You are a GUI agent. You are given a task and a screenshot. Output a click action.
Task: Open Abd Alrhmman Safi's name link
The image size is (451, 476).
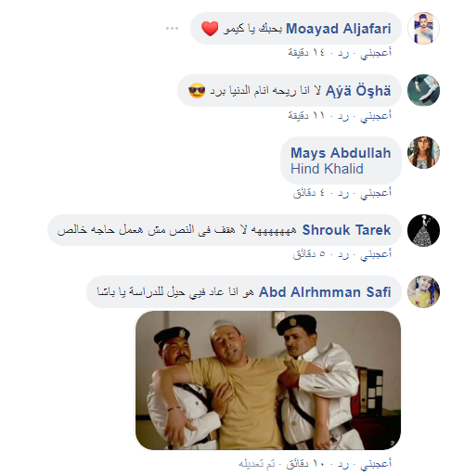[325, 292]
